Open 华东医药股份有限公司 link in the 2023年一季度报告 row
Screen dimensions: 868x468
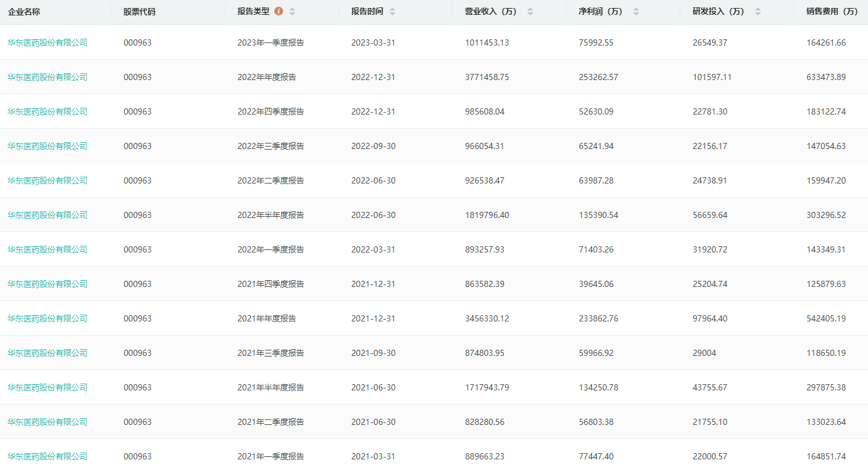tap(47, 42)
